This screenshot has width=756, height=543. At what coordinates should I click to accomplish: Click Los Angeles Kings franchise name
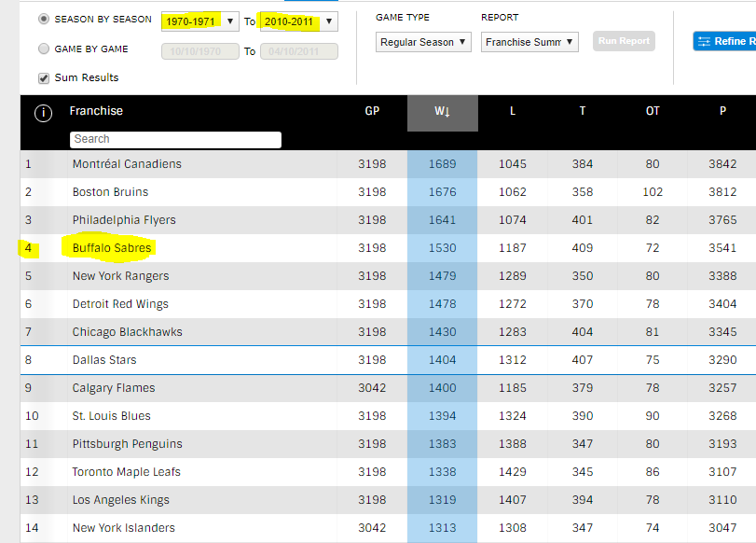coord(120,500)
